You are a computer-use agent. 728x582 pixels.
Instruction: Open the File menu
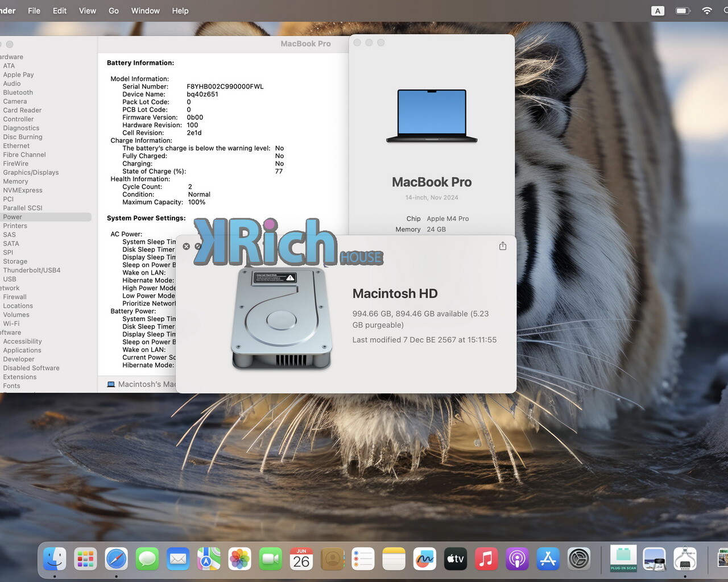(34, 11)
